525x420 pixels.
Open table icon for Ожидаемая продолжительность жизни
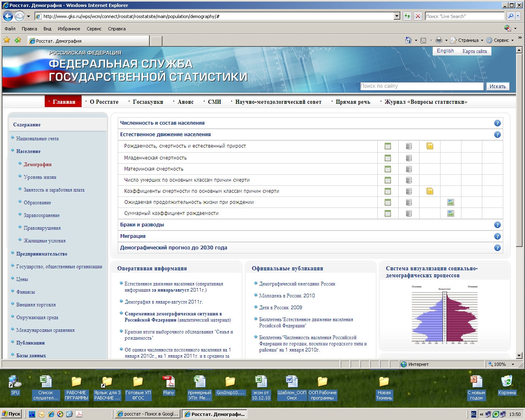(x=388, y=202)
